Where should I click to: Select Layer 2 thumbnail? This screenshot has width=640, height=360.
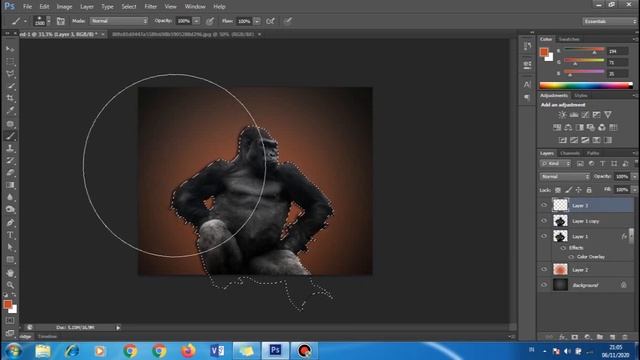coord(560,269)
